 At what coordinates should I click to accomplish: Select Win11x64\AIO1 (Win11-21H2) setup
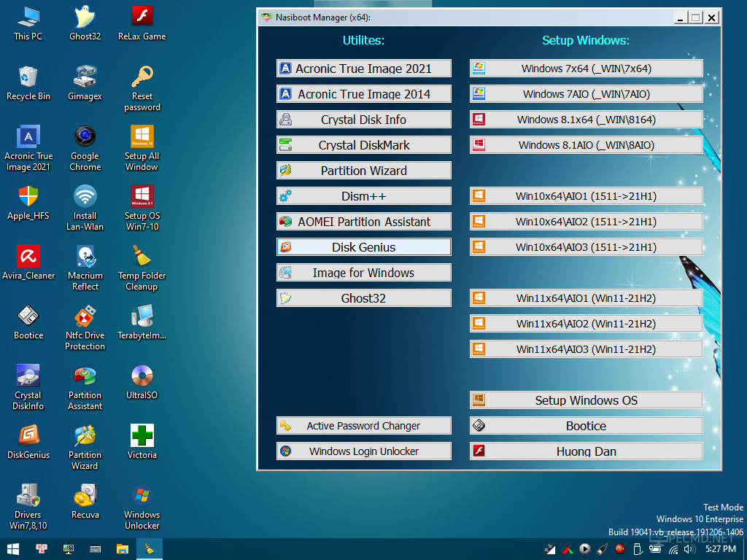[x=586, y=298]
